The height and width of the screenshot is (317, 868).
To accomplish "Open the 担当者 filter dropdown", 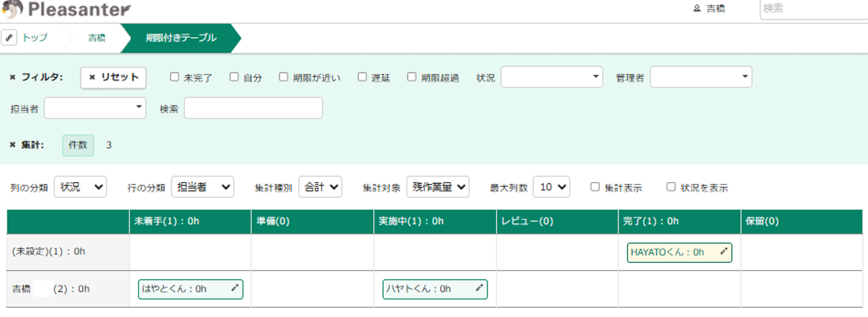I will point(95,108).
